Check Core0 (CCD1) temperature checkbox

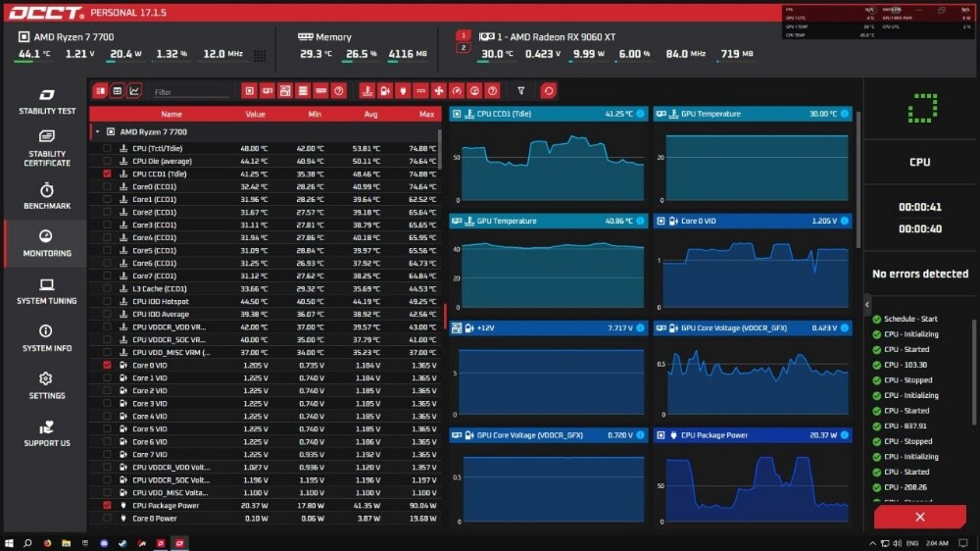tap(107, 186)
